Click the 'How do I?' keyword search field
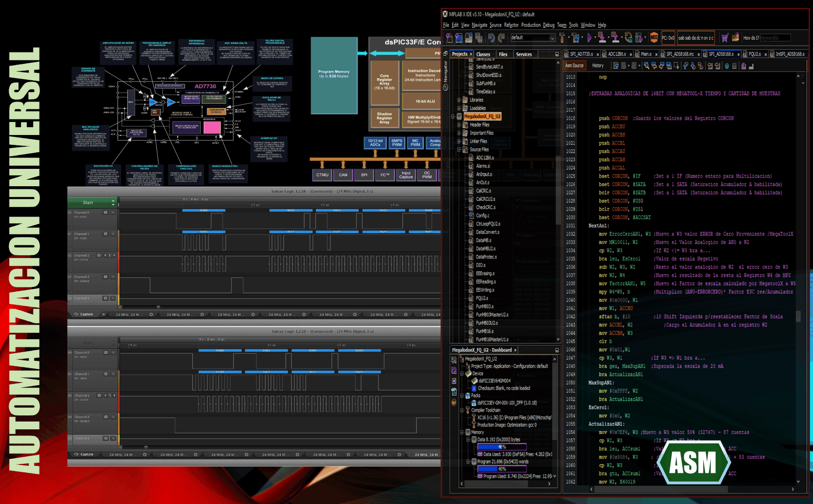The image size is (813, 504). (775, 38)
